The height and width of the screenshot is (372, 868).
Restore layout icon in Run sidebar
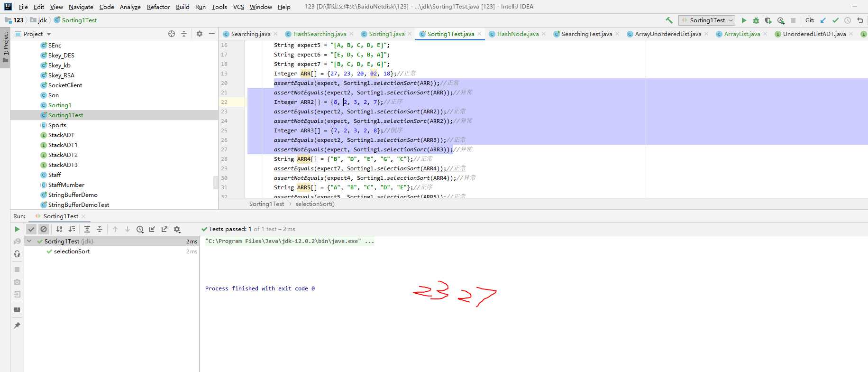pos(17,310)
